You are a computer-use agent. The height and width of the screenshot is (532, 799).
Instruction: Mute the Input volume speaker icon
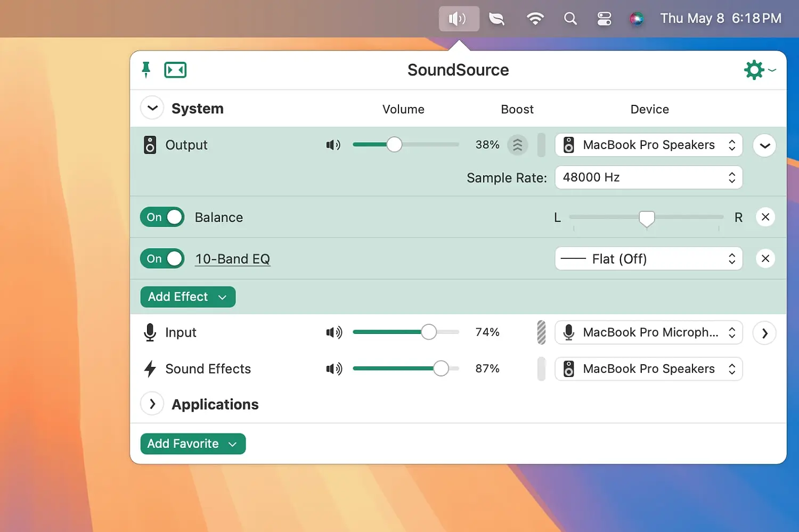click(x=333, y=332)
